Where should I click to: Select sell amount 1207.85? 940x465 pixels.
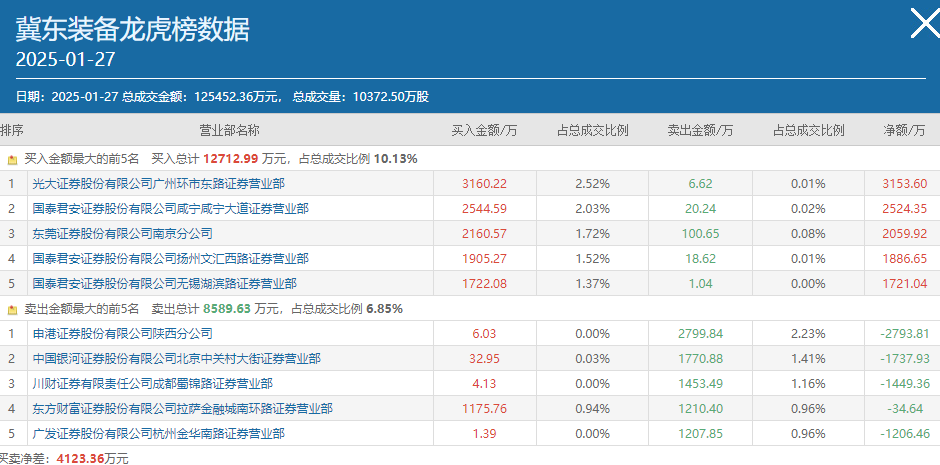coord(700,433)
